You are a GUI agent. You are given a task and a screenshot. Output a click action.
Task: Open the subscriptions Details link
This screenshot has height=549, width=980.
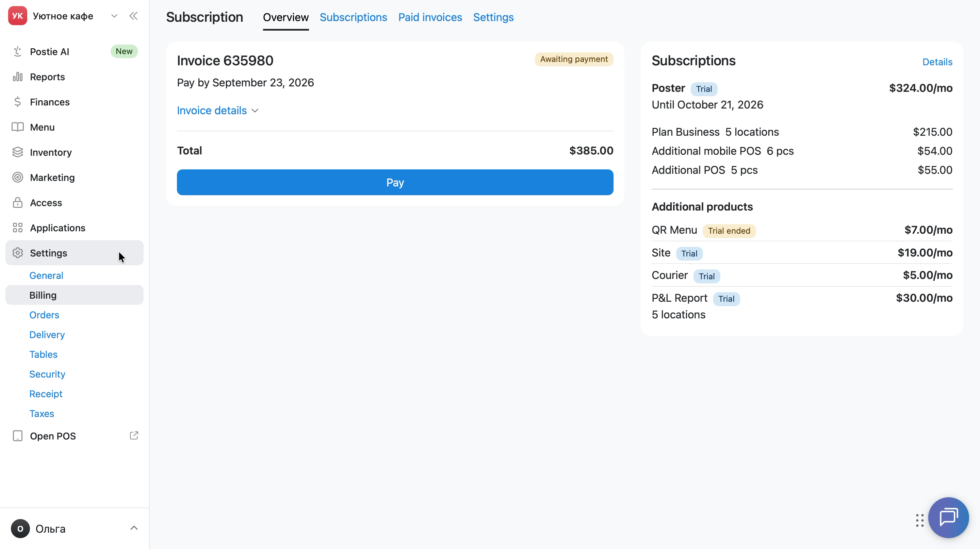coord(937,62)
